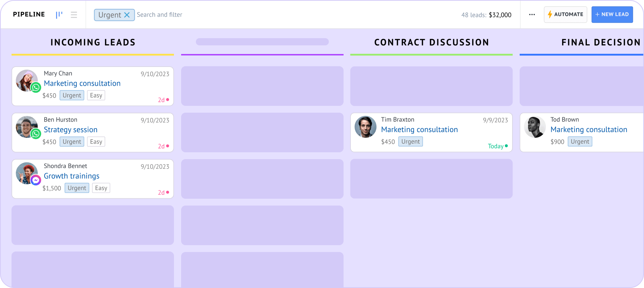Select the Contract Discussion column header
The height and width of the screenshot is (288, 644).
point(431,42)
